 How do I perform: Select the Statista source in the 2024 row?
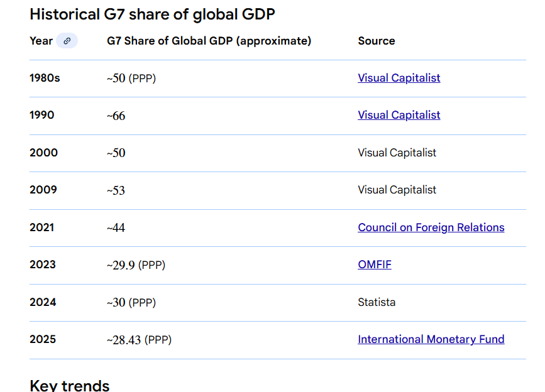377,302
